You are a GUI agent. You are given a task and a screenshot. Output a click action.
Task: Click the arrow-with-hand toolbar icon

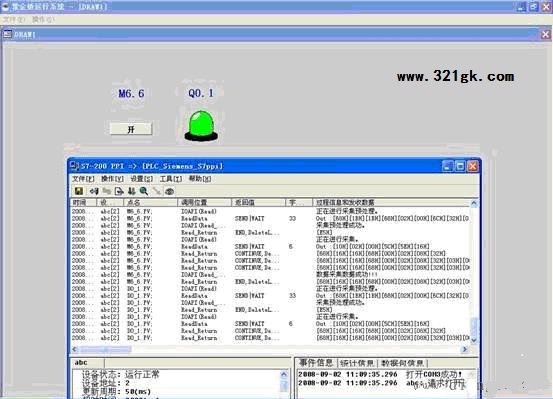(94, 191)
